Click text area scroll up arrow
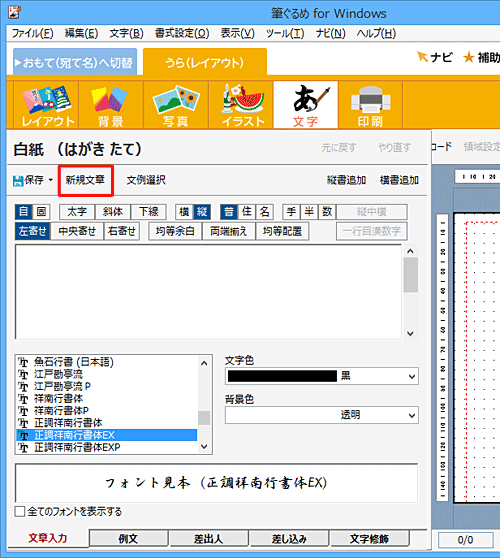 [411, 251]
